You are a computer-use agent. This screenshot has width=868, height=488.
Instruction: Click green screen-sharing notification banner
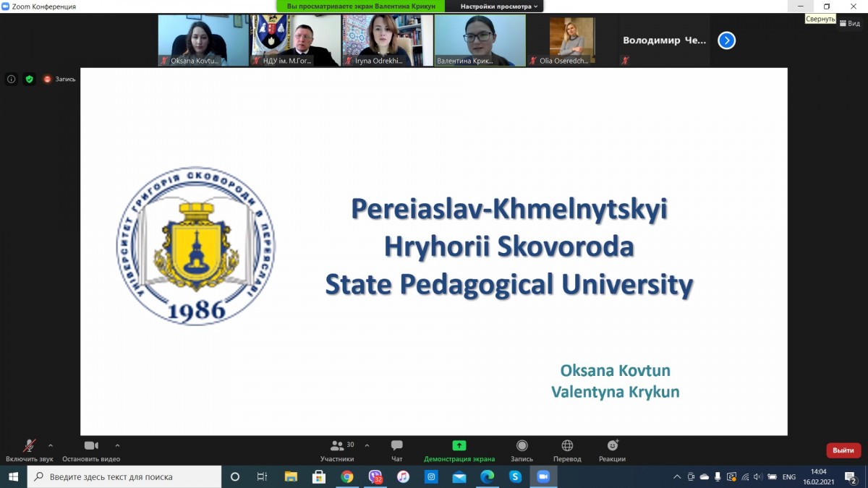(x=361, y=7)
